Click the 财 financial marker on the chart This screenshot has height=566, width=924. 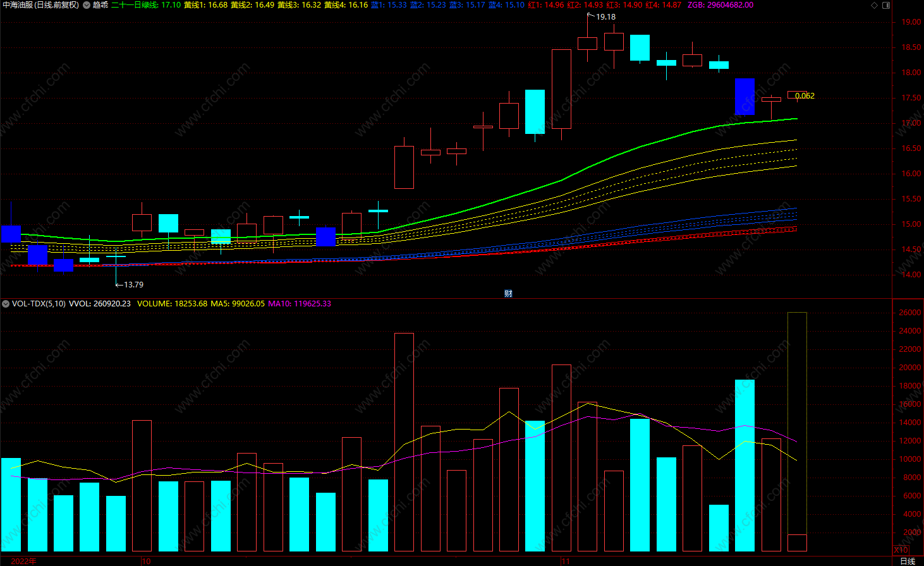508,293
